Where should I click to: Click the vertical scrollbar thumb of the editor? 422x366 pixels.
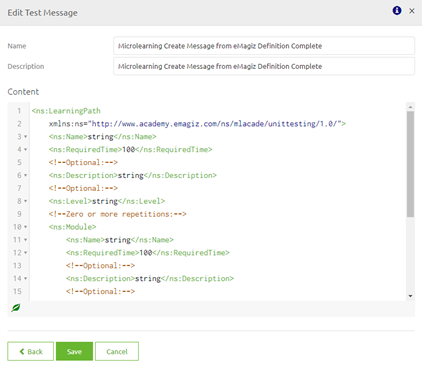click(x=410, y=164)
